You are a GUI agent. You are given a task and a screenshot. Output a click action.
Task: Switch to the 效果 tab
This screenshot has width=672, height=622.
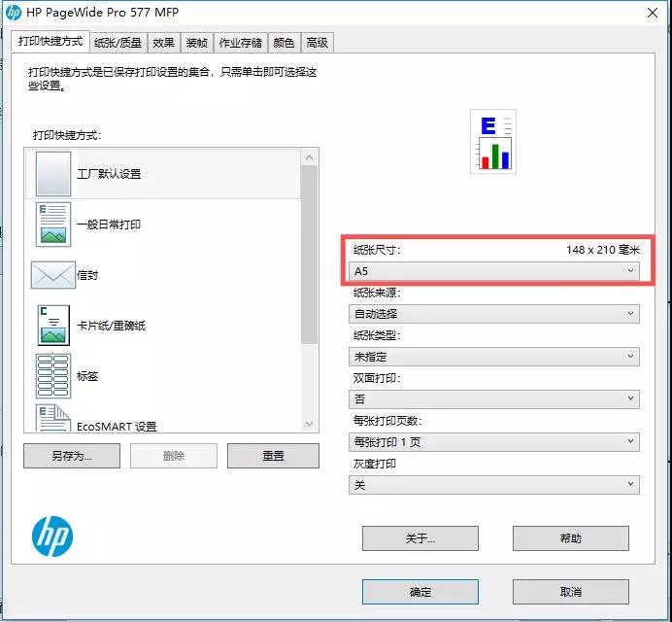click(x=164, y=43)
